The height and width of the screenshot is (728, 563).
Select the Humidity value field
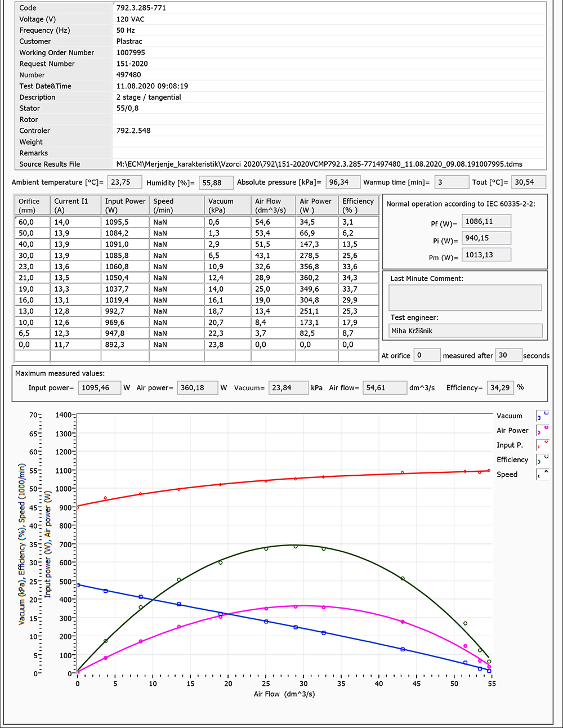tap(216, 183)
